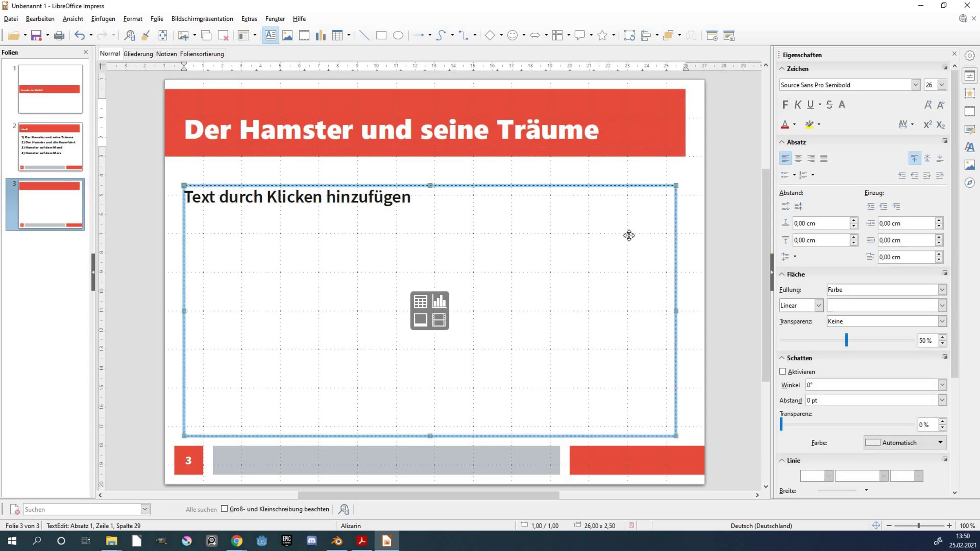Click the Alle suchen button
Viewport: 980px width, 551px height.
click(201, 509)
